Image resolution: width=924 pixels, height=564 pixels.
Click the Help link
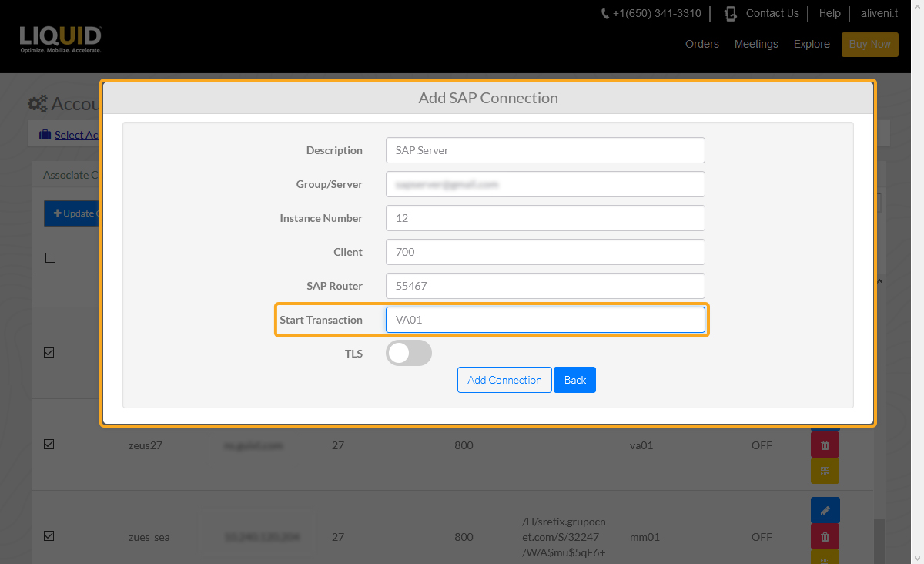pos(829,13)
